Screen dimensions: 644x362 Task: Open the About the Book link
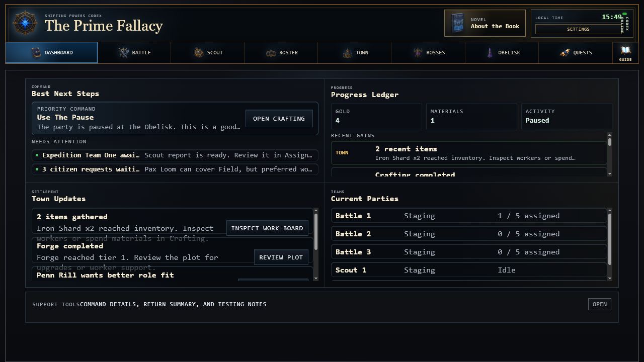tap(485, 23)
